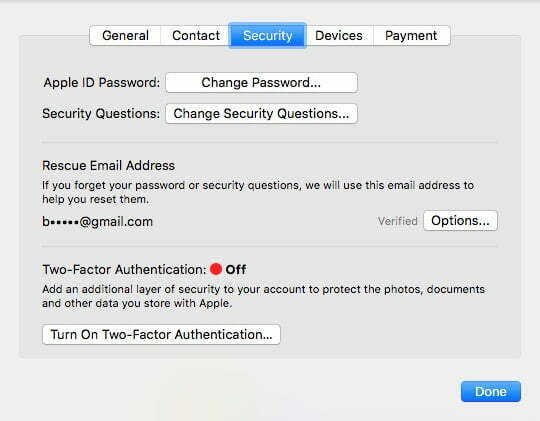Click the Change Password button
Viewport: 540px width, 421px height.
pos(261,83)
